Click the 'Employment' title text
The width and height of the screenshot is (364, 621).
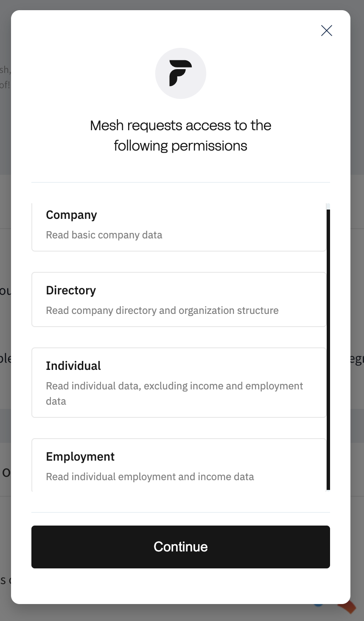tap(80, 457)
